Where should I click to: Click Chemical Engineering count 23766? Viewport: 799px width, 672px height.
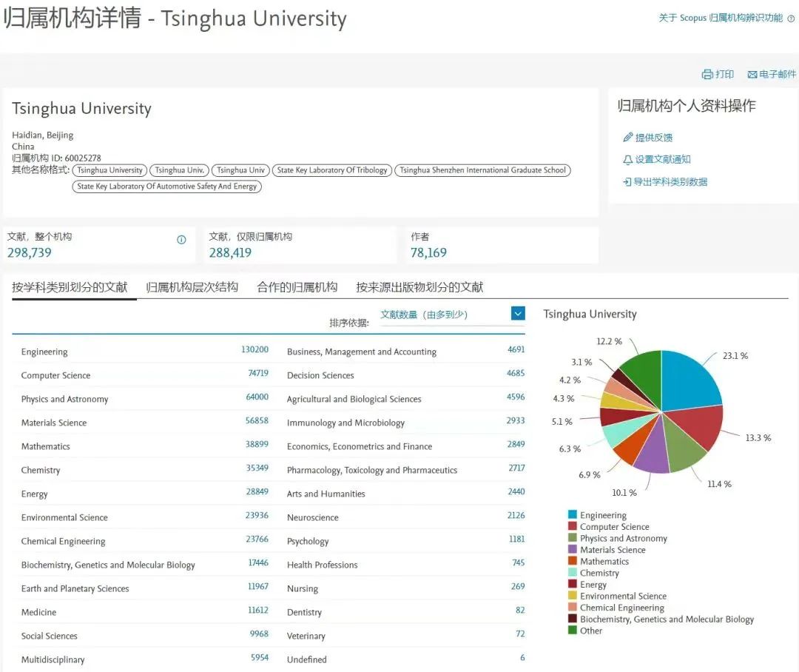point(257,539)
